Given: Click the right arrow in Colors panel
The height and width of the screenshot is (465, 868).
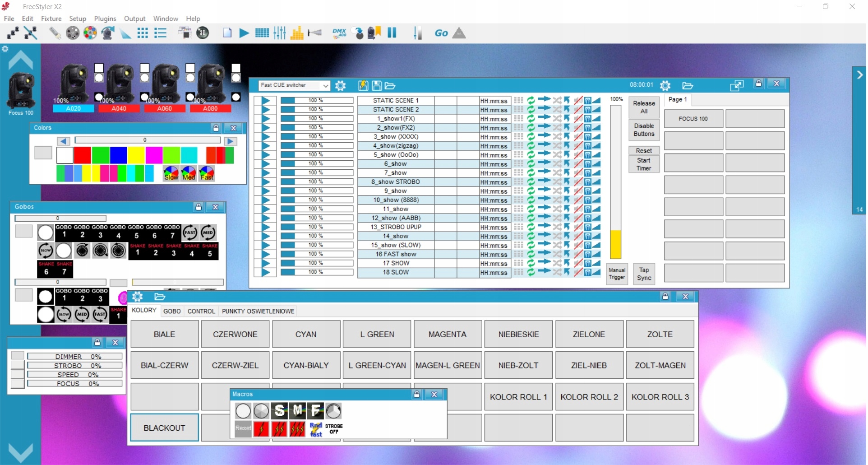Looking at the screenshot, I should pos(231,141).
